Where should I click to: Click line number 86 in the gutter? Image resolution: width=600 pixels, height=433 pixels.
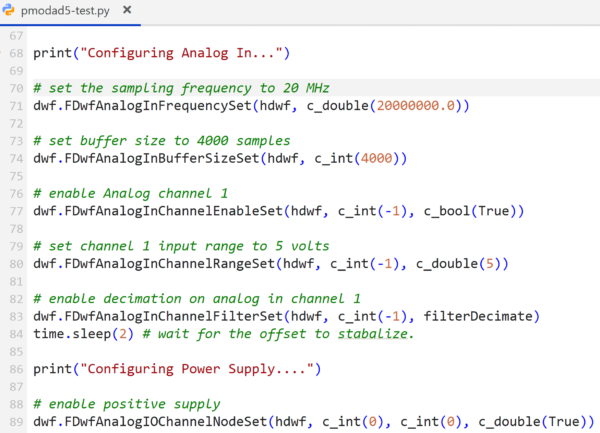pos(14,369)
